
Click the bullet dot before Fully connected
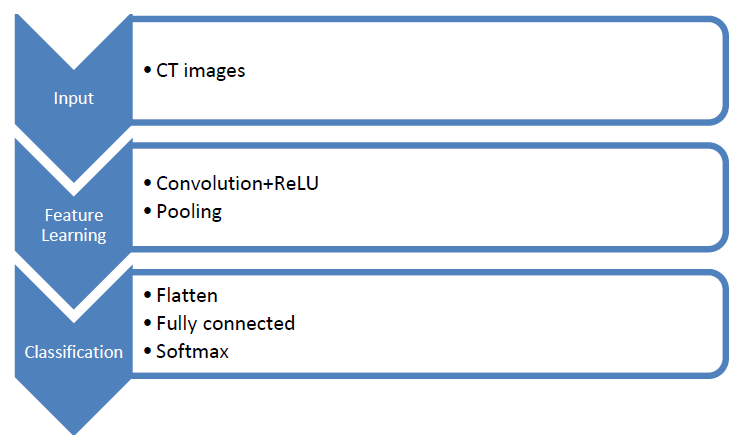pyautogui.click(x=148, y=323)
